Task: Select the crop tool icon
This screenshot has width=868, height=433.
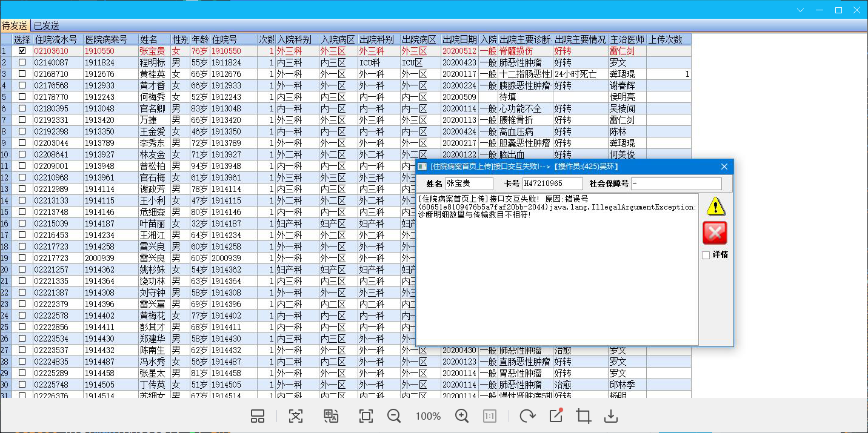Action: pyautogui.click(x=584, y=416)
